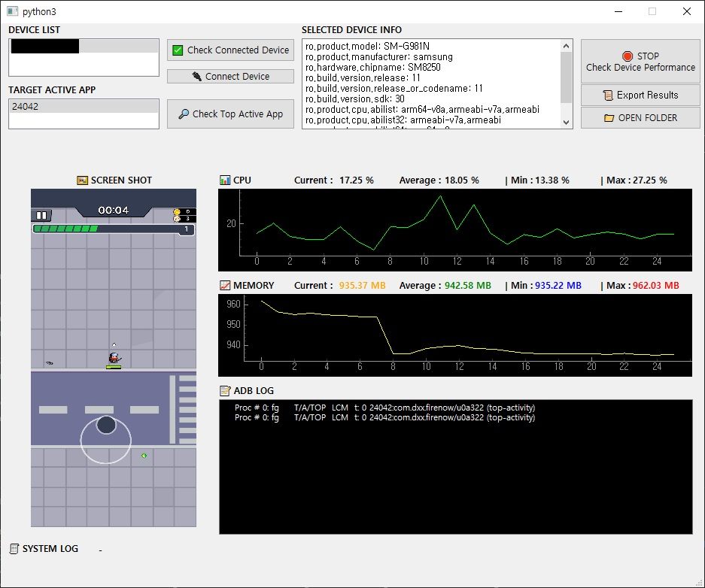Screen dimensions: 705x588
Task: Click the CPU Current 17.25 % value
Action: click(x=357, y=180)
